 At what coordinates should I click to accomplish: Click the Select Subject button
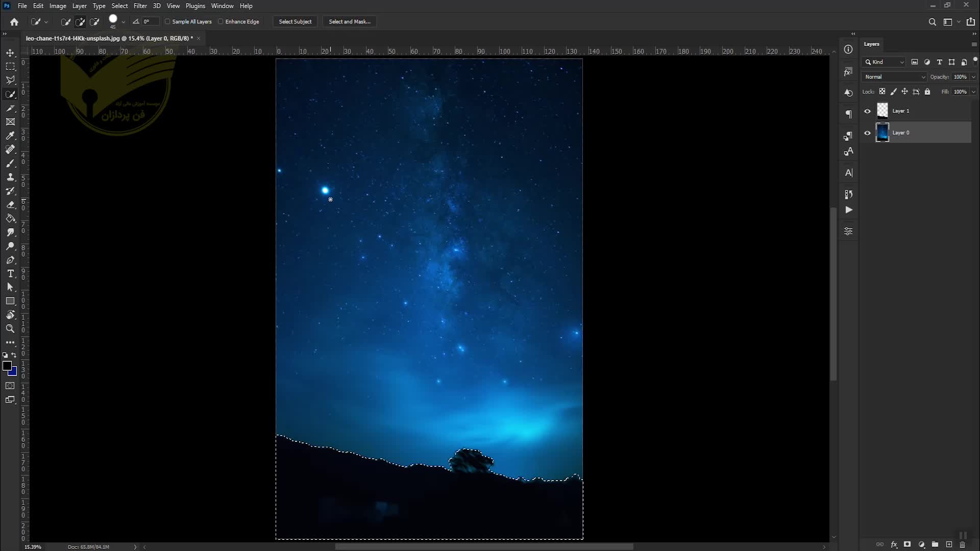pos(295,21)
